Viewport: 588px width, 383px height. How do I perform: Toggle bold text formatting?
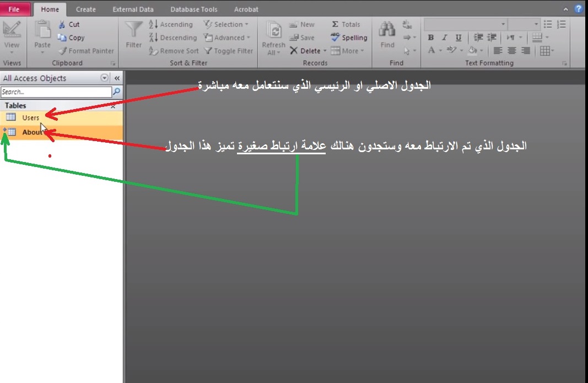pyautogui.click(x=431, y=37)
